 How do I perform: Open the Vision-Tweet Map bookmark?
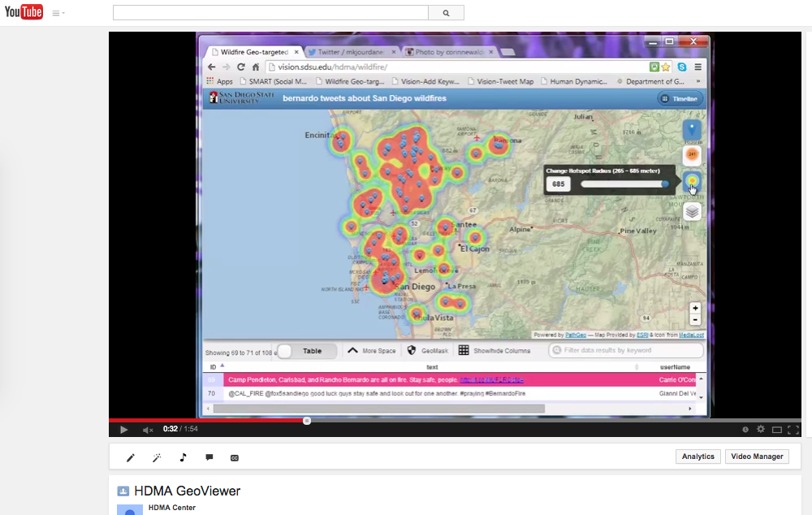pos(500,81)
